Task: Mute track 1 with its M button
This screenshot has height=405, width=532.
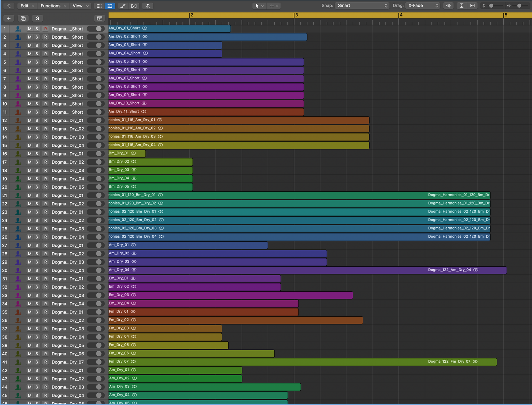Action: (x=29, y=28)
